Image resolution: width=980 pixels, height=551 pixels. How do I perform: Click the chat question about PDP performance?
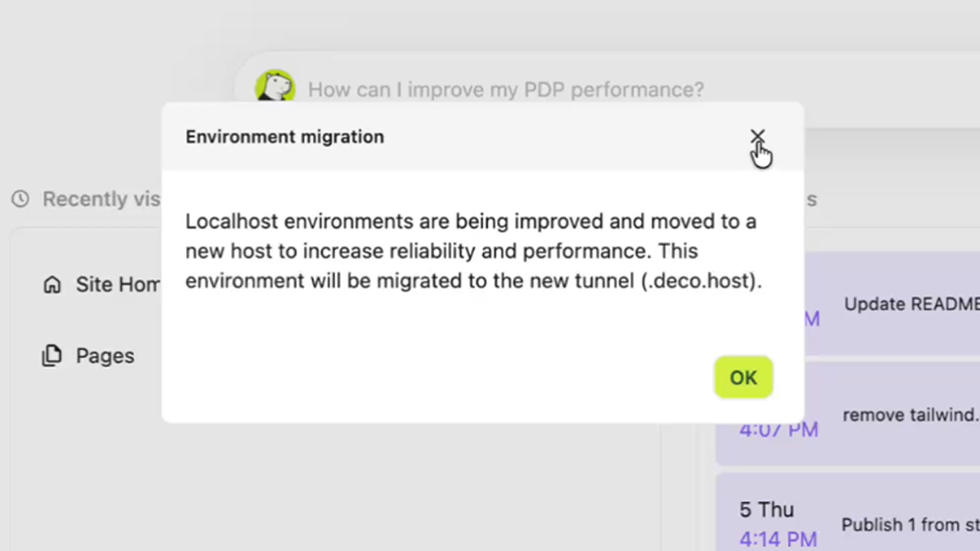pyautogui.click(x=505, y=90)
